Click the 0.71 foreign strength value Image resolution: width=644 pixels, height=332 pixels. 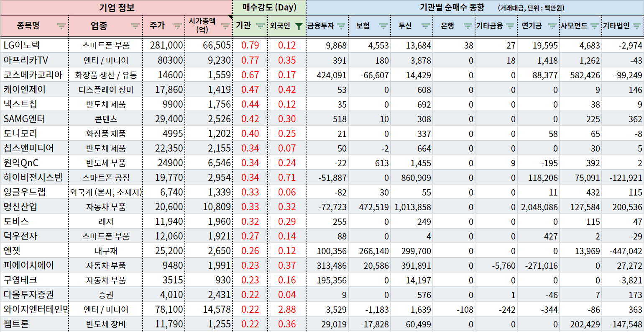click(x=287, y=178)
